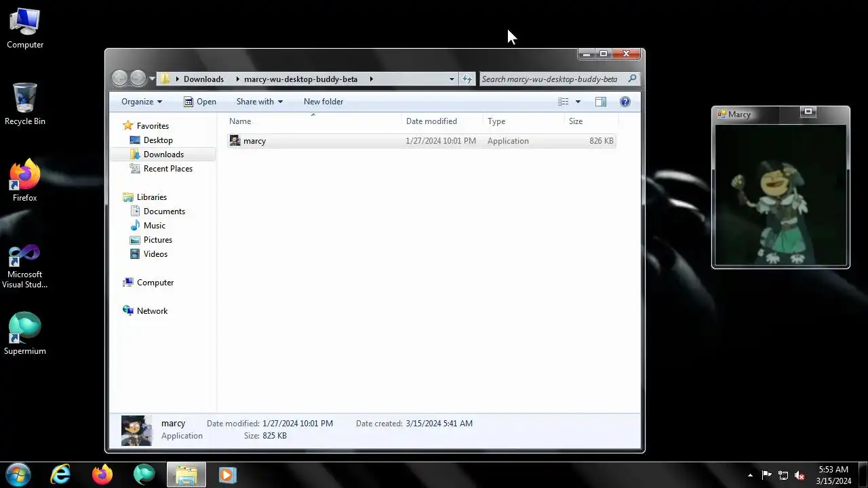Viewport: 868px width, 488px height.
Task: Click the clock showing 5:53 AM
Action: tap(833, 475)
